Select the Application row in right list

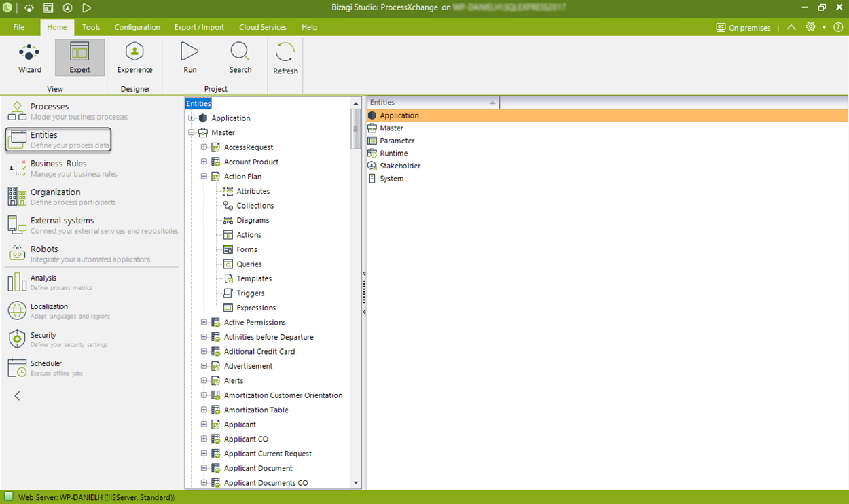[x=608, y=115]
